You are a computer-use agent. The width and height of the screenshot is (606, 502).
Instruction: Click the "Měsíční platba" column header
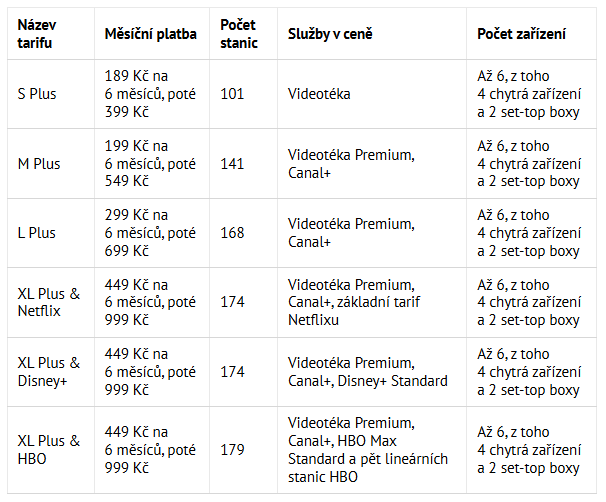150,34
